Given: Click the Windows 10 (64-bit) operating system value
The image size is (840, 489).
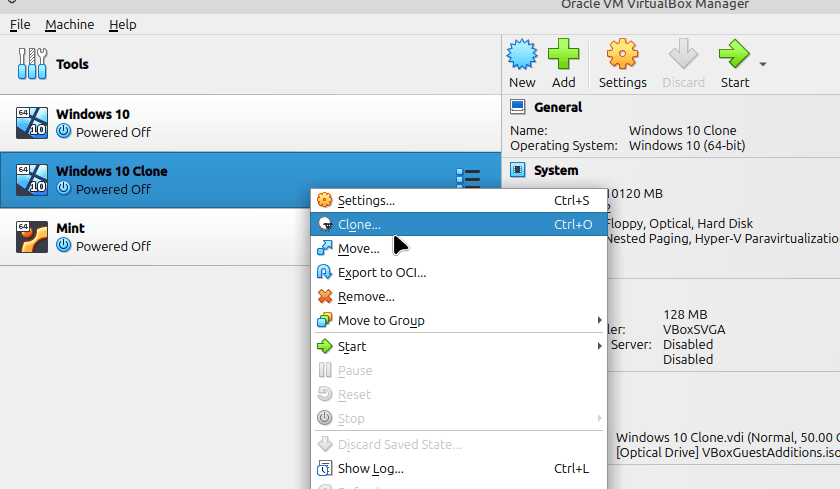Looking at the screenshot, I should tap(687, 145).
